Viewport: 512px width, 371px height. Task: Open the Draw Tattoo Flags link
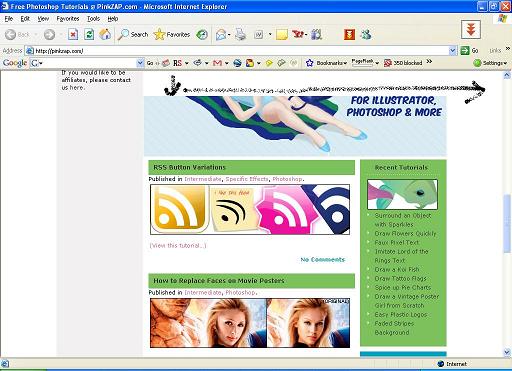[400, 278]
